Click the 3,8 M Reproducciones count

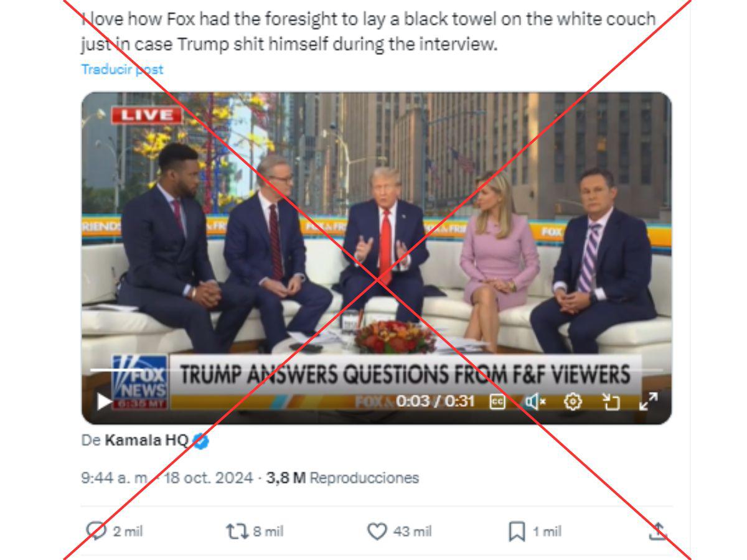tap(342, 478)
